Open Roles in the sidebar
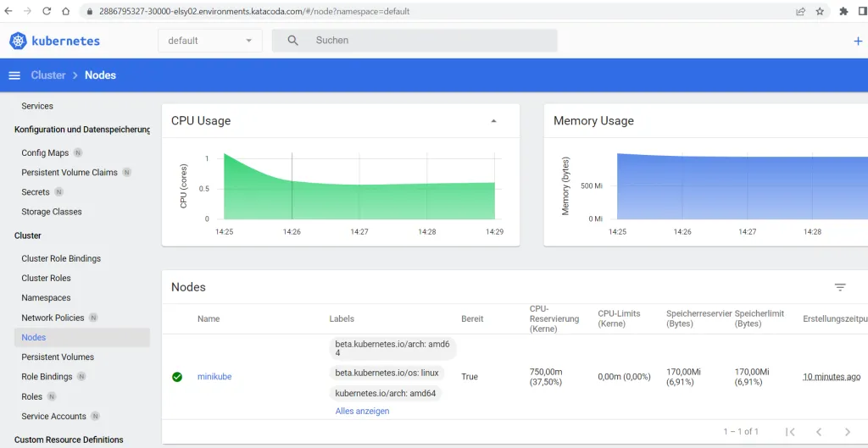The image size is (868, 448). click(31, 396)
